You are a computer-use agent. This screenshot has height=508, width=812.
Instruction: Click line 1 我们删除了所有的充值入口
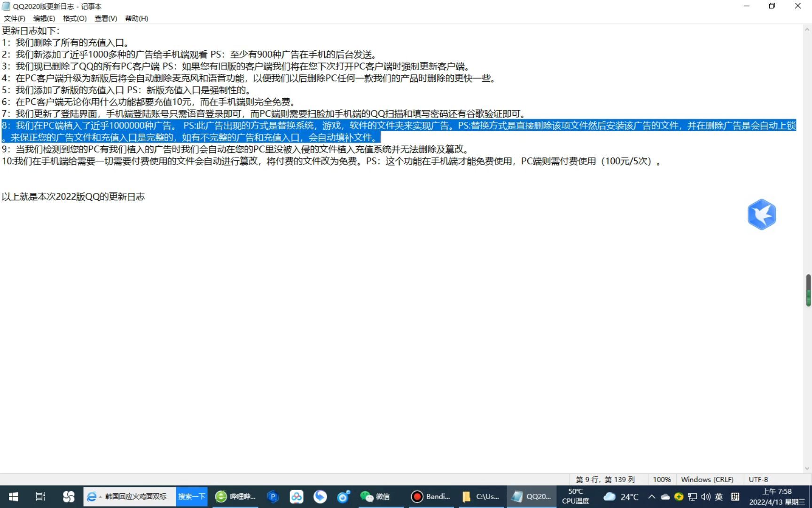pyautogui.click(x=66, y=43)
